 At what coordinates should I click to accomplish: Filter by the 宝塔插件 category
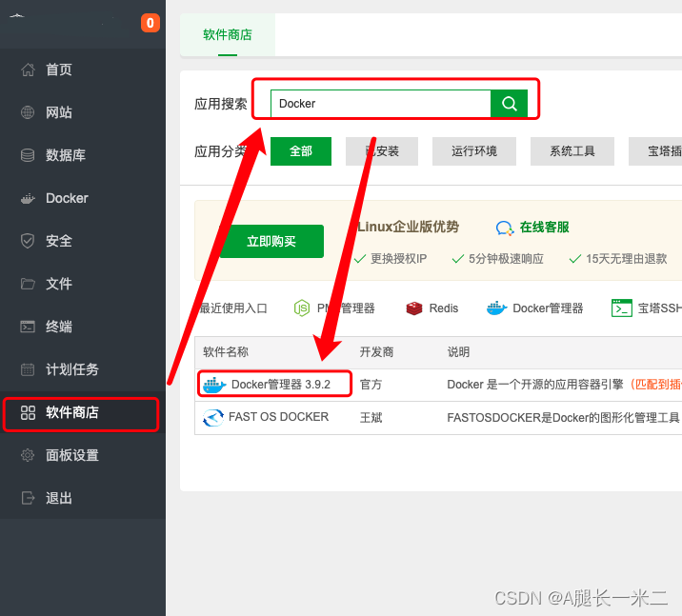[x=655, y=151]
